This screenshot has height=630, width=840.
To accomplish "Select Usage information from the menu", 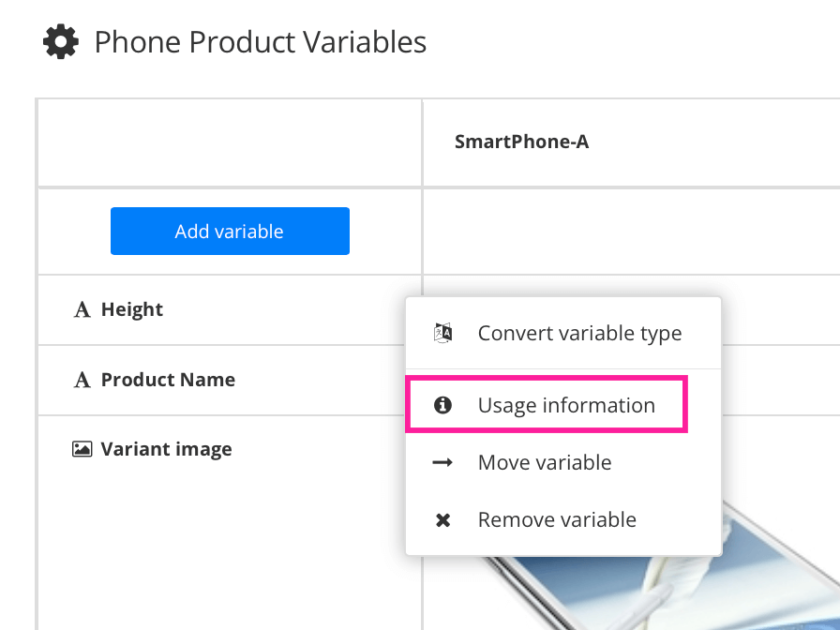I will (x=566, y=404).
